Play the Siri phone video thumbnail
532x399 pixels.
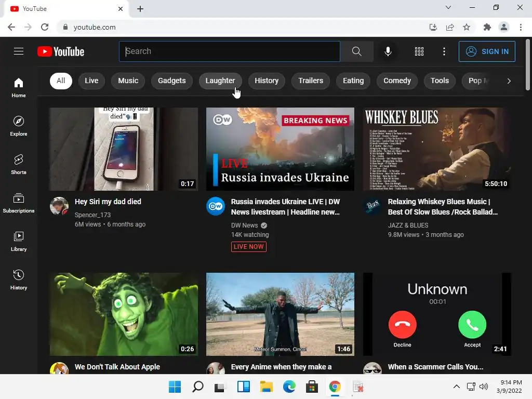(x=124, y=149)
